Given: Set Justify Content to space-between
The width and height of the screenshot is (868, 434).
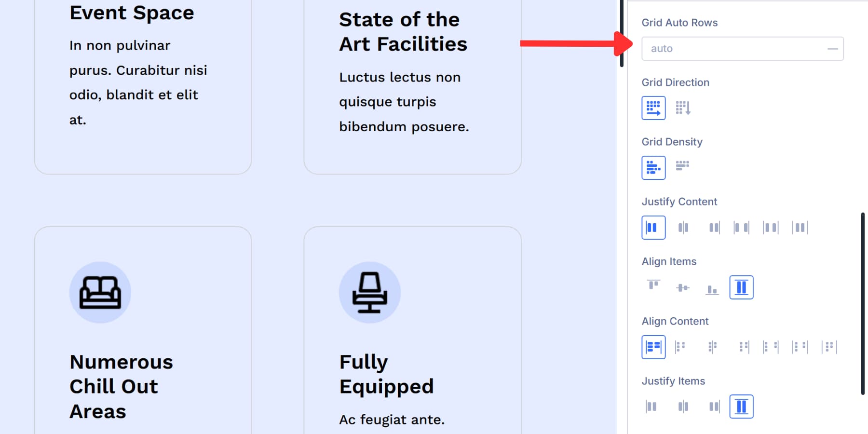Looking at the screenshot, I should [x=741, y=227].
